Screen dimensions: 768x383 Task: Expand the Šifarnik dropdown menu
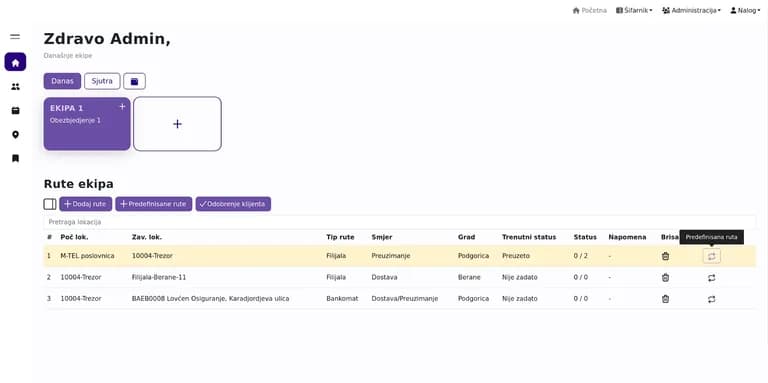[634, 10]
